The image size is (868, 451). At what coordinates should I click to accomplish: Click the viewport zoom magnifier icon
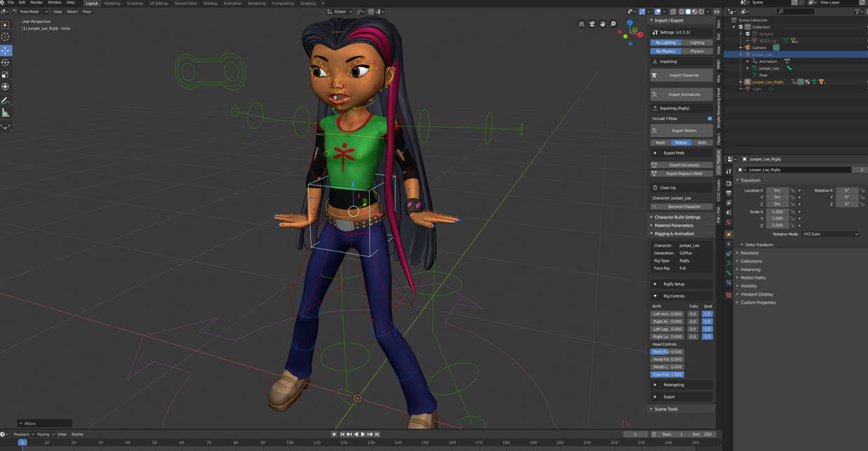612,23
